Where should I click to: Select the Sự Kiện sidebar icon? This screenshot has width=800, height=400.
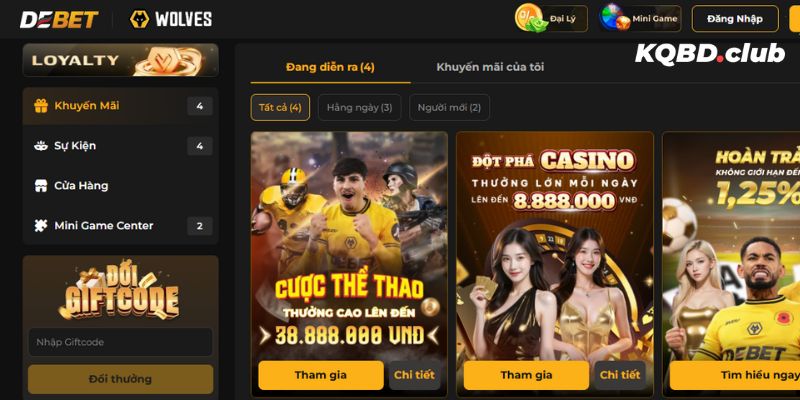[41, 146]
